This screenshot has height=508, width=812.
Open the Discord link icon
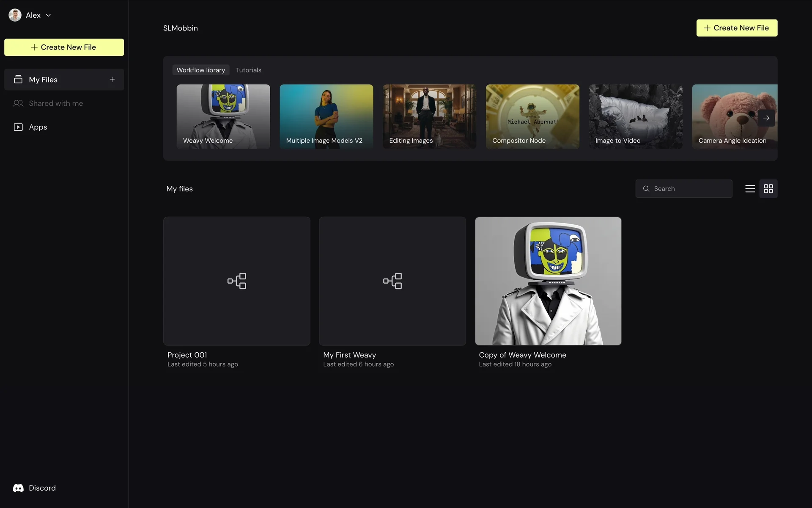click(x=18, y=488)
